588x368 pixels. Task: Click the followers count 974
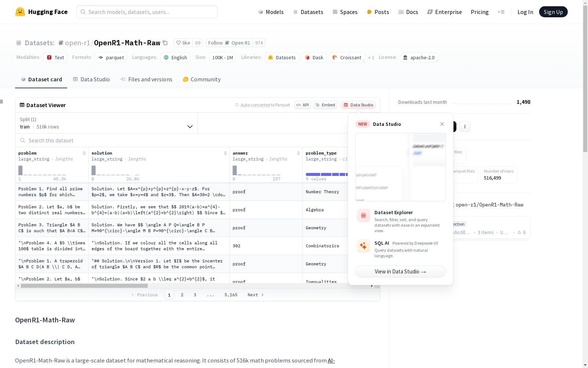[259, 43]
